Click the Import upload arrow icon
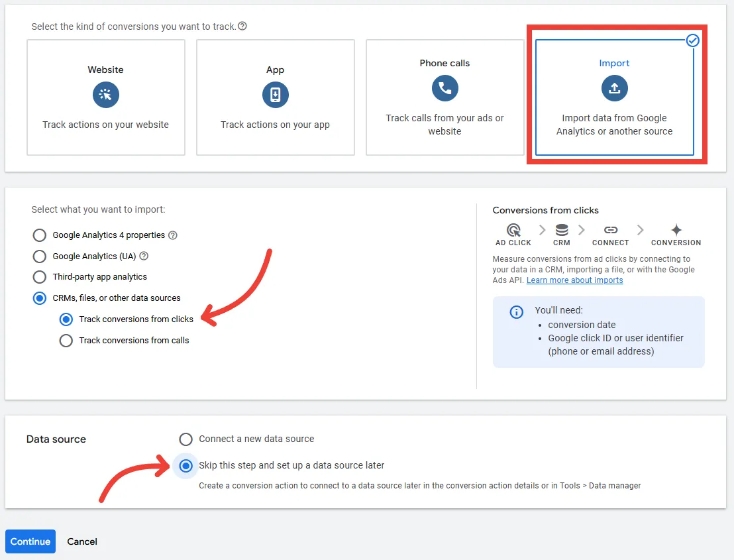734x560 pixels. click(x=614, y=88)
